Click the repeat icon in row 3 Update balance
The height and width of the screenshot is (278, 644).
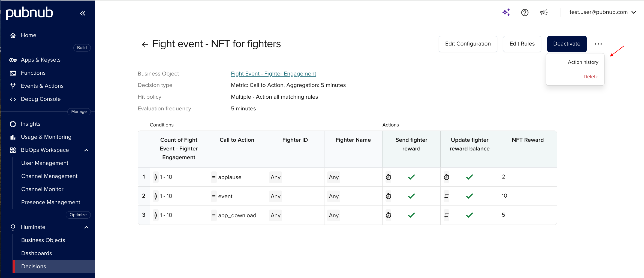coord(446,215)
